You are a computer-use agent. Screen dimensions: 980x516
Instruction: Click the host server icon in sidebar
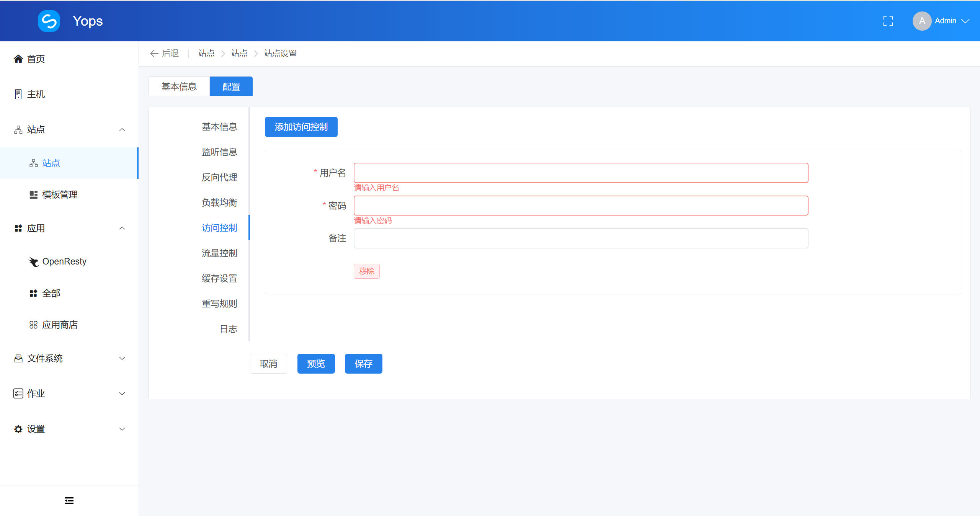point(18,94)
